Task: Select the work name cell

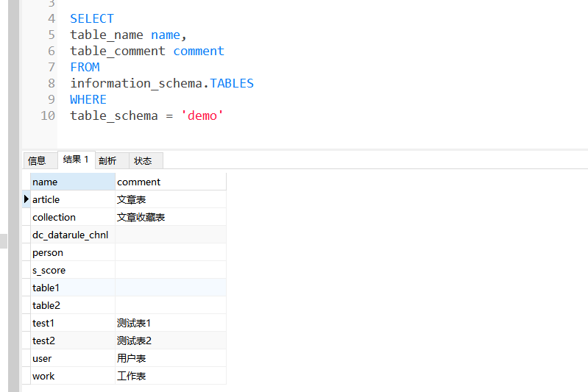Action: (73, 376)
